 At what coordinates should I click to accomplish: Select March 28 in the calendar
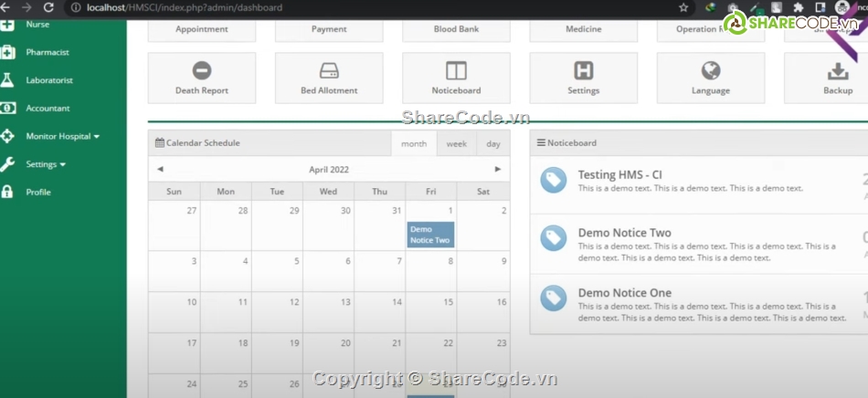point(226,225)
